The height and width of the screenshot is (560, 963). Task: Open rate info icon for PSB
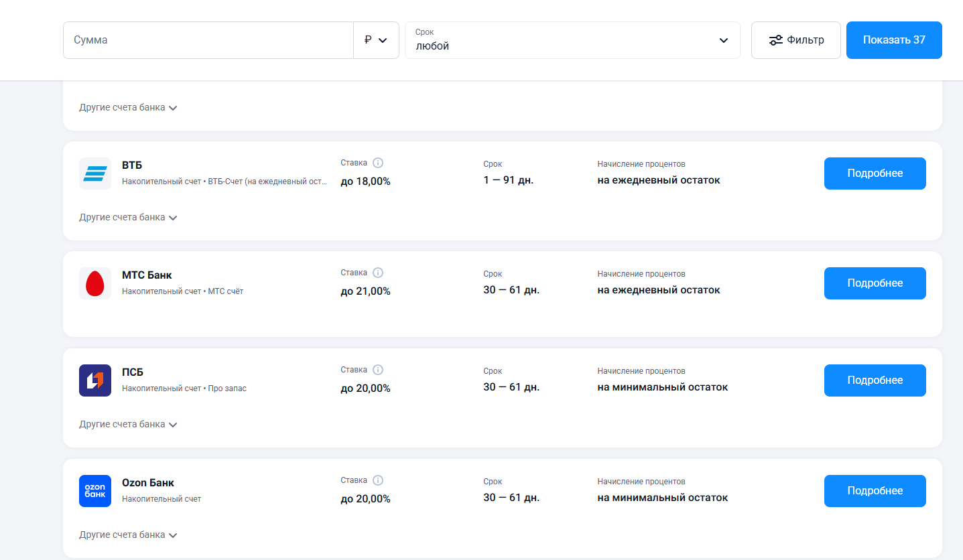(378, 370)
